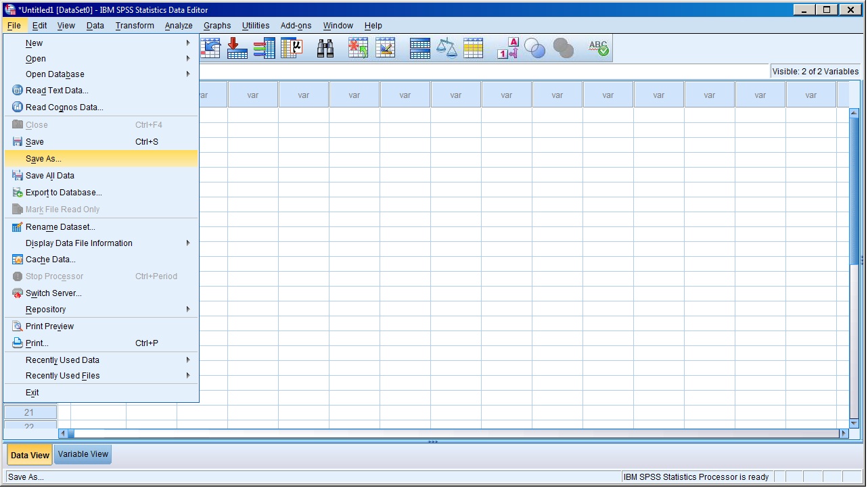
Task: Click the Insert Variable toolbar icon
Action: coord(385,48)
